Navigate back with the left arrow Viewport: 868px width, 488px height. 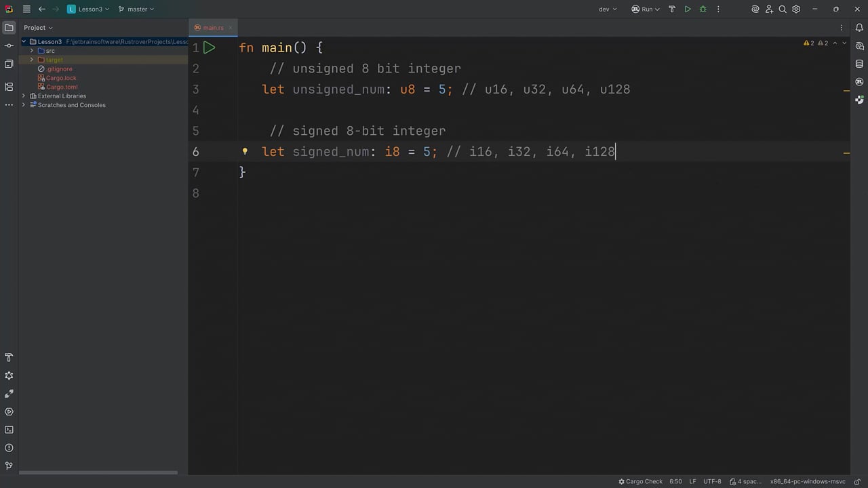point(42,9)
